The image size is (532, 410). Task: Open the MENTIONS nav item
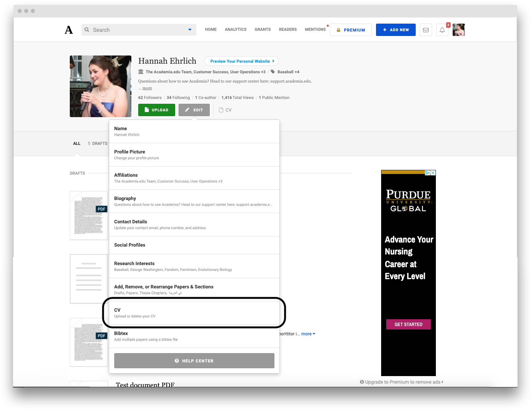pos(315,29)
